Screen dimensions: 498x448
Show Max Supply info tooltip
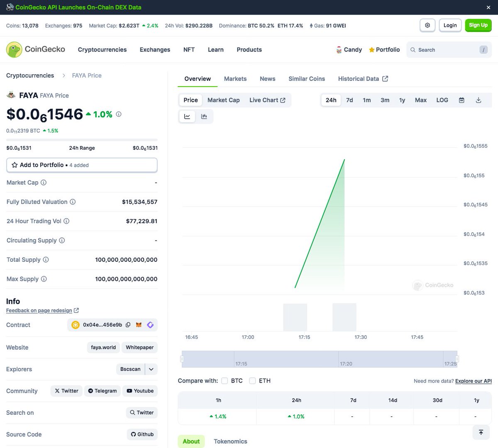point(44,279)
